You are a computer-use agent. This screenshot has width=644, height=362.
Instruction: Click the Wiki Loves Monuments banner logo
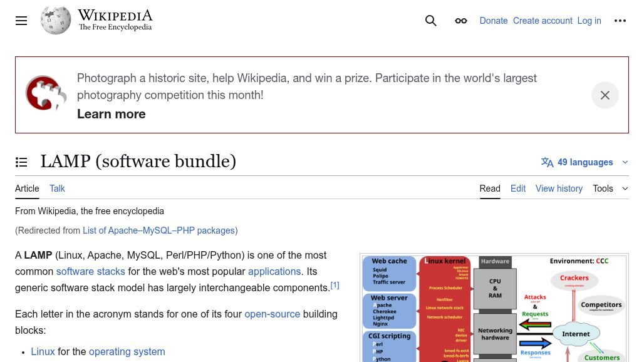(46, 93)
